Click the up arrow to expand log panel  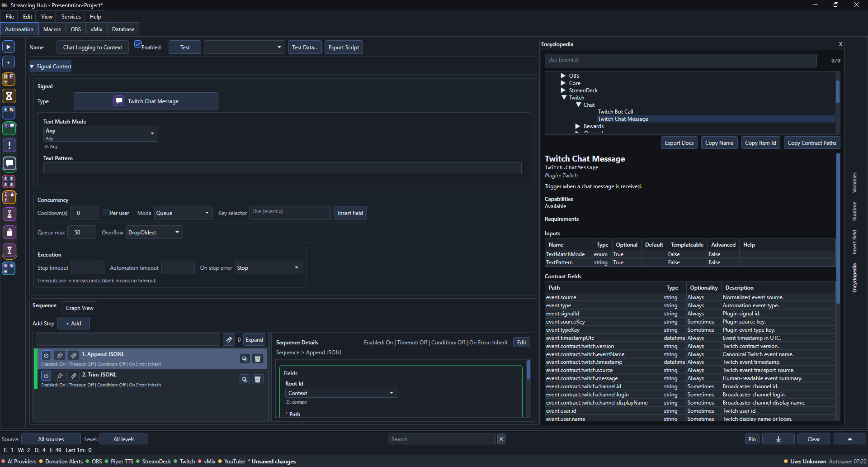(850, 439)
